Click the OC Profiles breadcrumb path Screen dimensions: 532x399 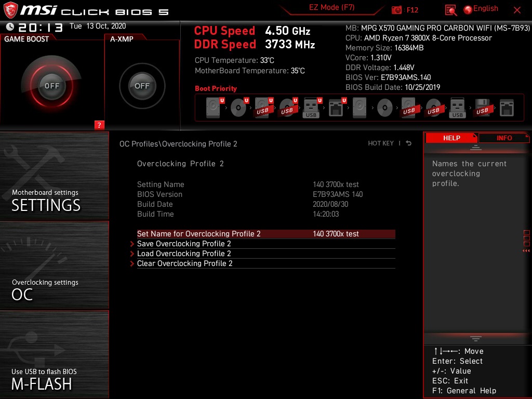tap(178, 144)
